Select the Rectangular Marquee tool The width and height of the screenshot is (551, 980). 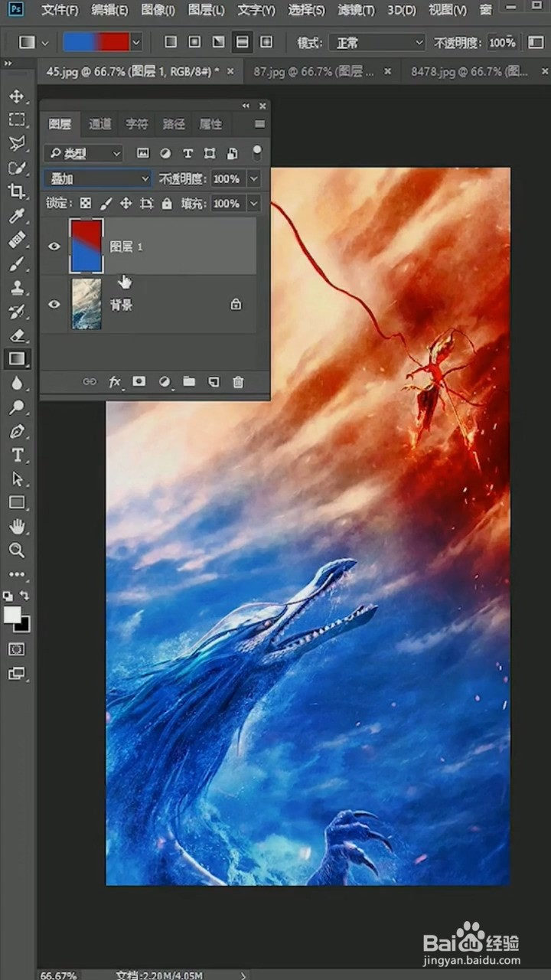click(x=17, y=120)
